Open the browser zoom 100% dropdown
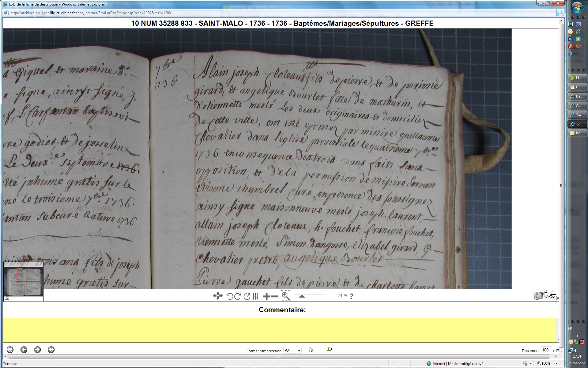 coord(556,363)
